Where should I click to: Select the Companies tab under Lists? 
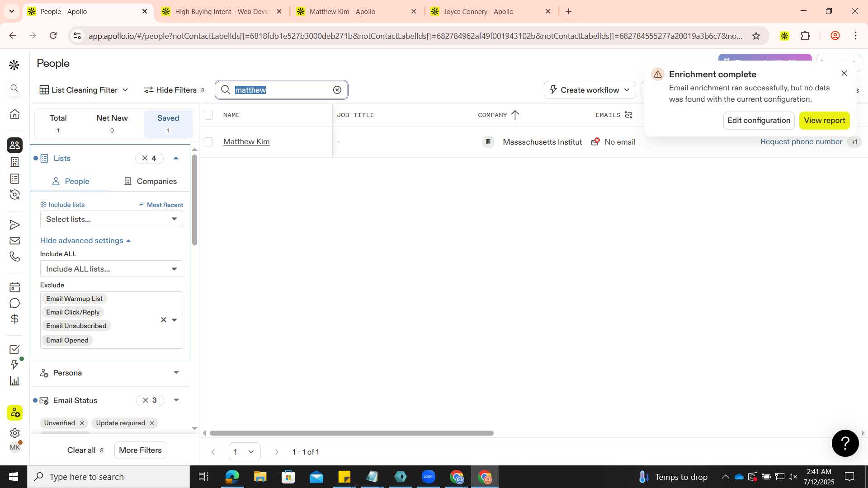151,181
